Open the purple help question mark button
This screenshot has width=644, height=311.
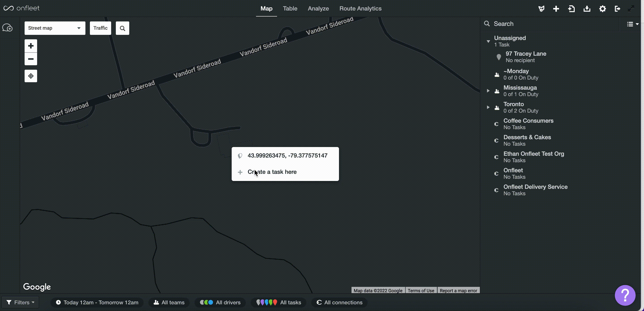pos(625,295)
